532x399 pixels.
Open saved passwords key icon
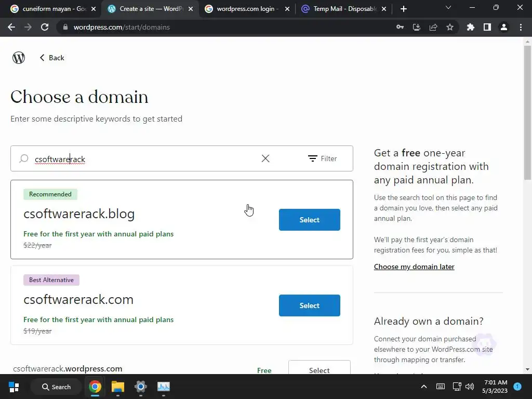[400, 27]
